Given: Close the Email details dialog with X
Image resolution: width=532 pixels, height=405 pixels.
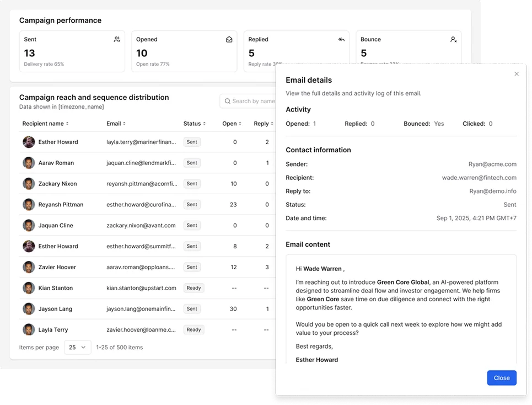Looking at the screenshot, I should [x=517, y=74].
